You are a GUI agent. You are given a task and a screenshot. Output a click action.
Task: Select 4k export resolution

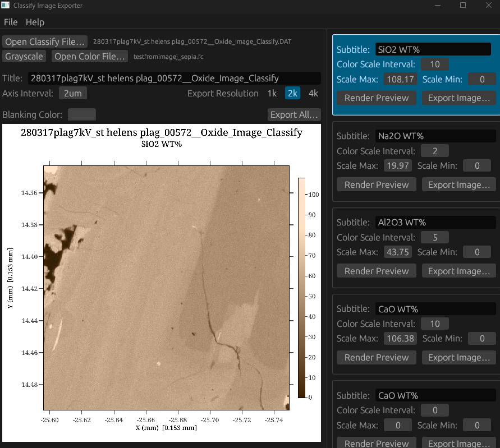click(313, 94)
